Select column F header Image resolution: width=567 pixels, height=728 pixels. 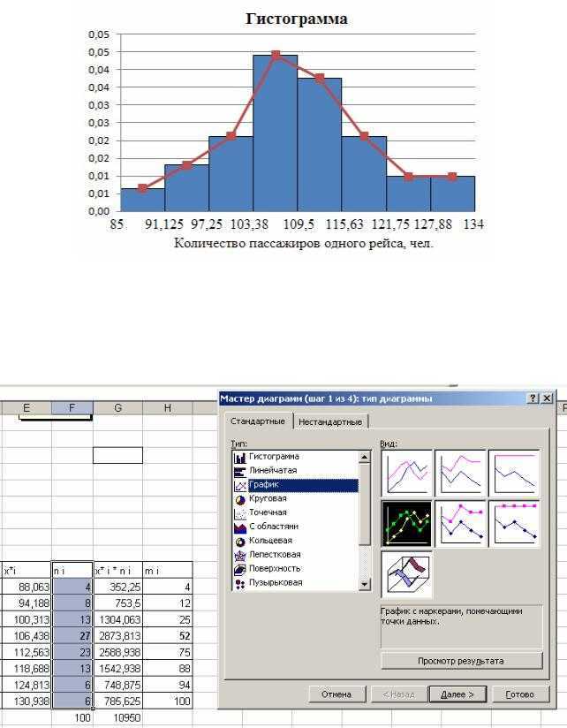tap(72, 407)
